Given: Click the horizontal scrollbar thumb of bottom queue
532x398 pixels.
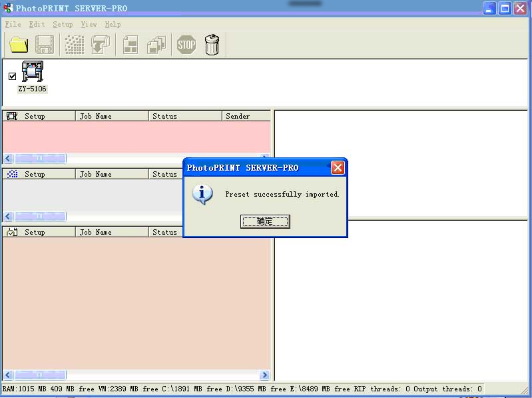Looking at the screenshot, I should [40, 375].
